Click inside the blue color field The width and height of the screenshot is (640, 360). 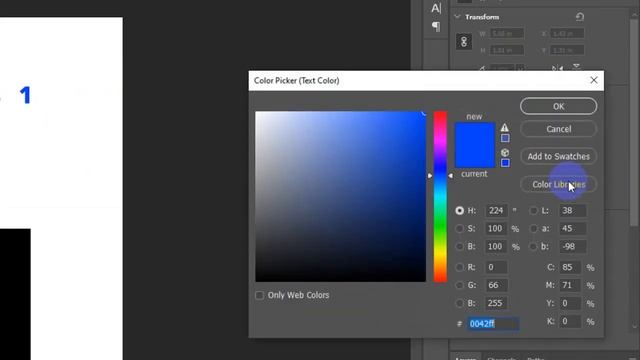[x=340, y=196]
